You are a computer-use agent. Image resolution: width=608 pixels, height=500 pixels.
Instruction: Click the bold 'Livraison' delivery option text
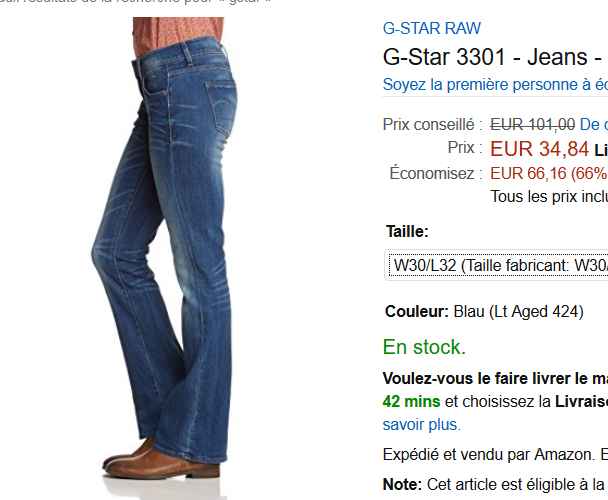pos(581,402)
